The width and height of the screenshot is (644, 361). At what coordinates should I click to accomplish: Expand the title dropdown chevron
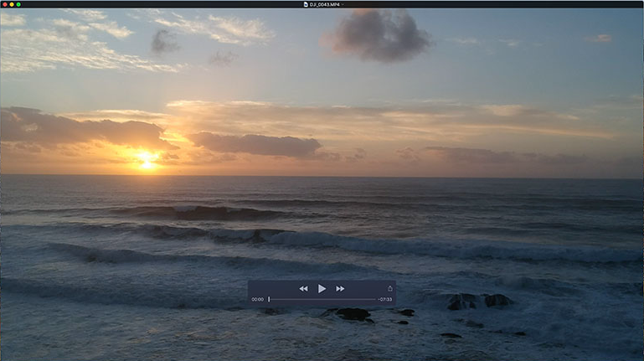pos(343,4)
